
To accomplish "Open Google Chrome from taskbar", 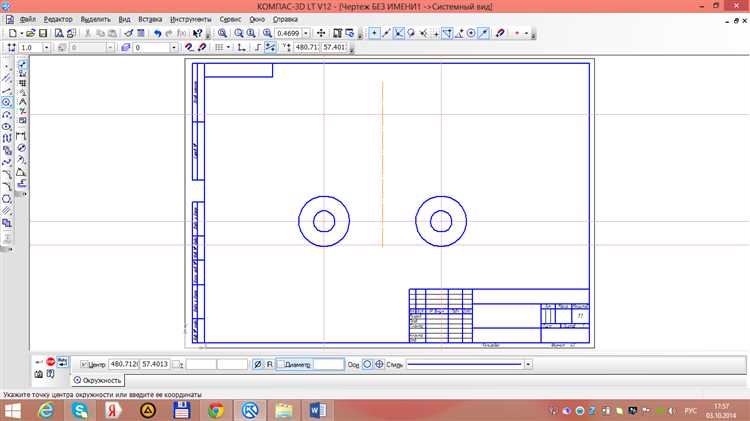I will tap(216, 410).
